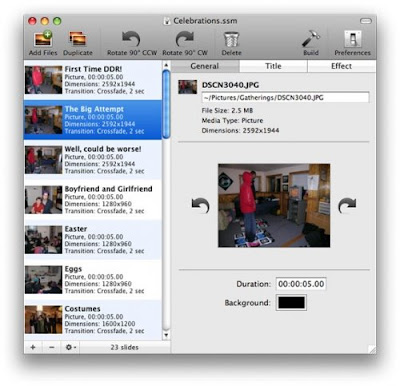Delete slide with trash icon
Screen dimensions: 400x386
click(231, 40)
